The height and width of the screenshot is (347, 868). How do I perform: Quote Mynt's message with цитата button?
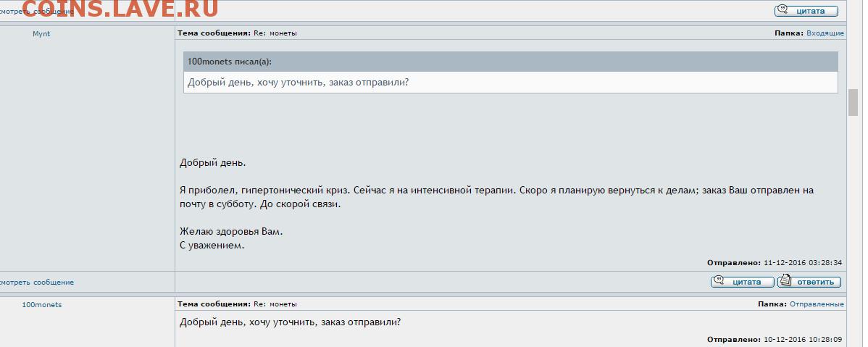[743, 282]
